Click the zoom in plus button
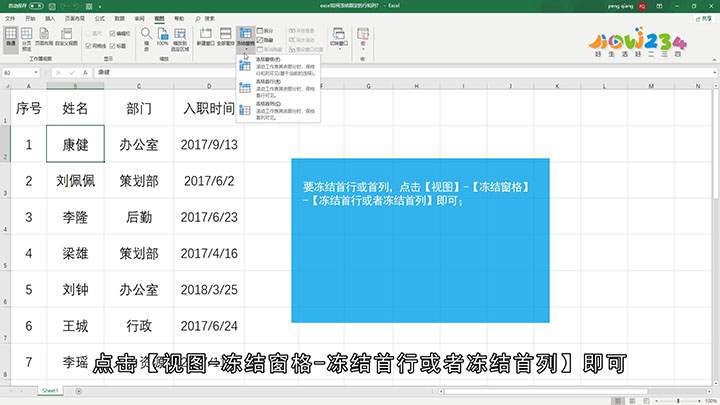720x405 pixels. 699,401
